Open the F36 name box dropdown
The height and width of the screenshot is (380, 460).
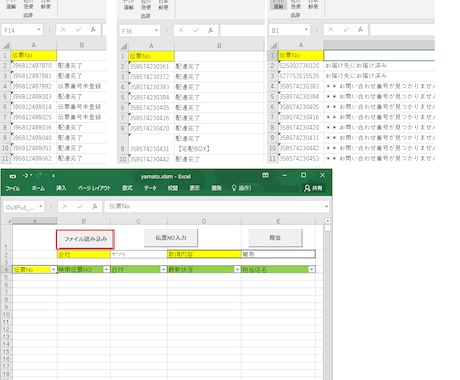pyautogui.click(x=156, y=31)
